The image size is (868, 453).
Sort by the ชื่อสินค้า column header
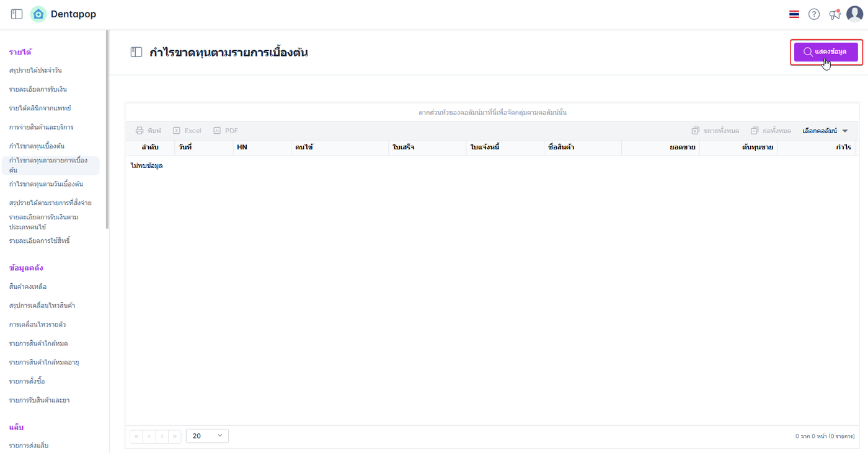coord(583,147)
